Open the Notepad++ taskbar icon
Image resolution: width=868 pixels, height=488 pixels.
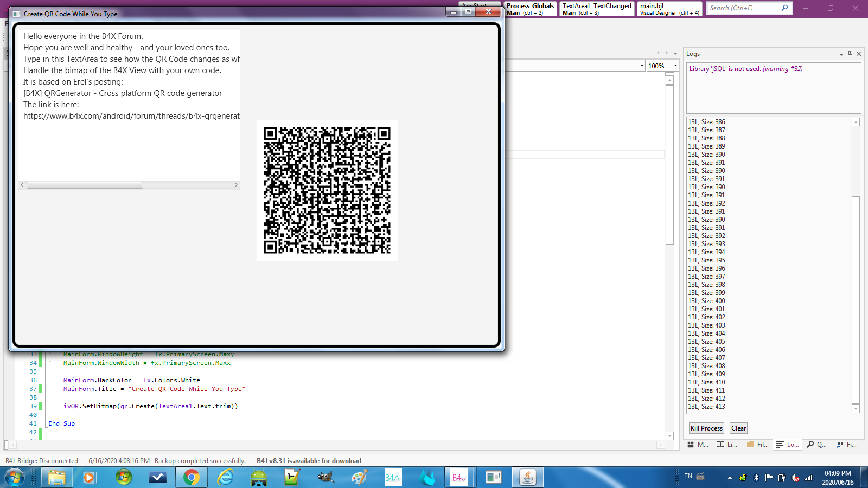pos(292,478)
